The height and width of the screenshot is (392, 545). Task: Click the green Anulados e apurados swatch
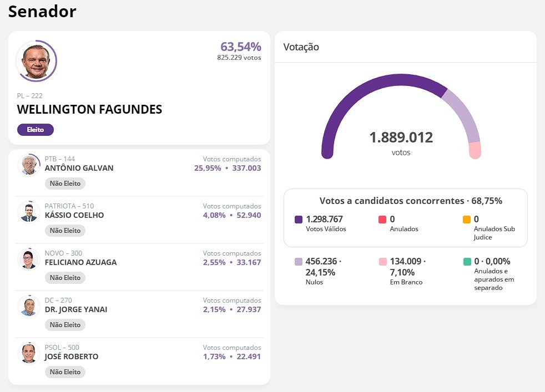click(x=467, y=262)
